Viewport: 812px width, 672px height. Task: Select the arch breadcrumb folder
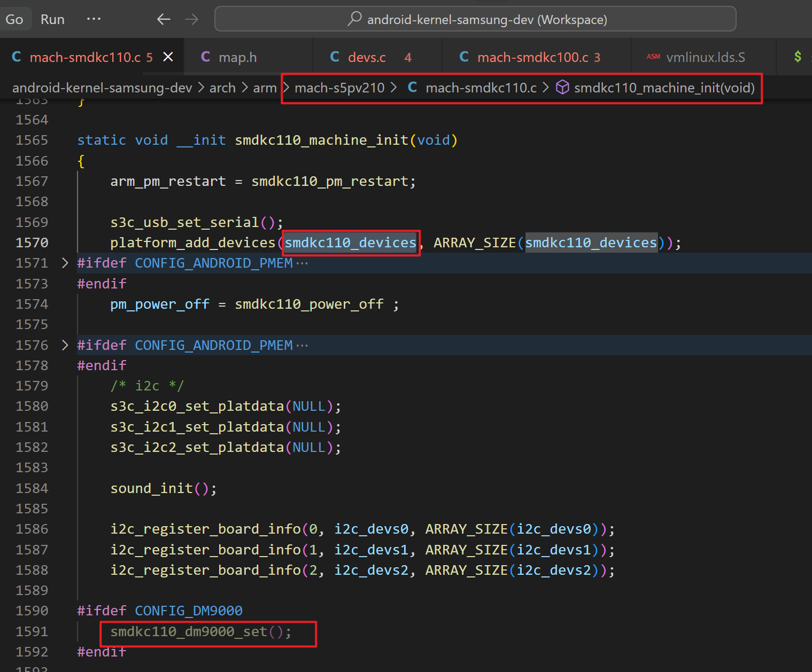pos(222,88)
